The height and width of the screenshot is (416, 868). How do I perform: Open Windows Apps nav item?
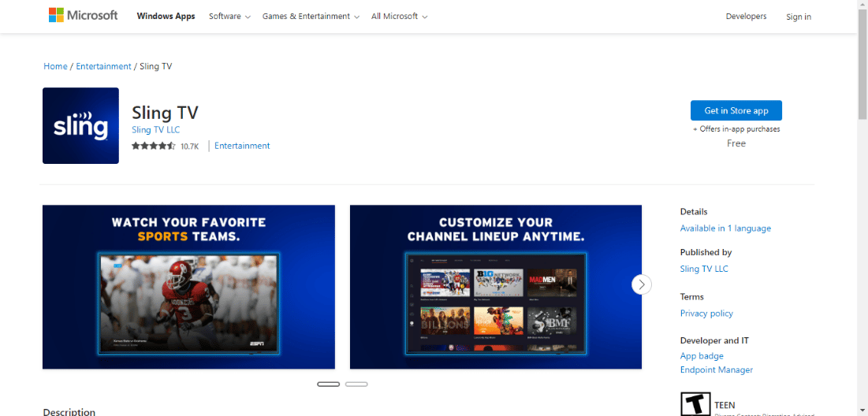[x=166, y=16]
